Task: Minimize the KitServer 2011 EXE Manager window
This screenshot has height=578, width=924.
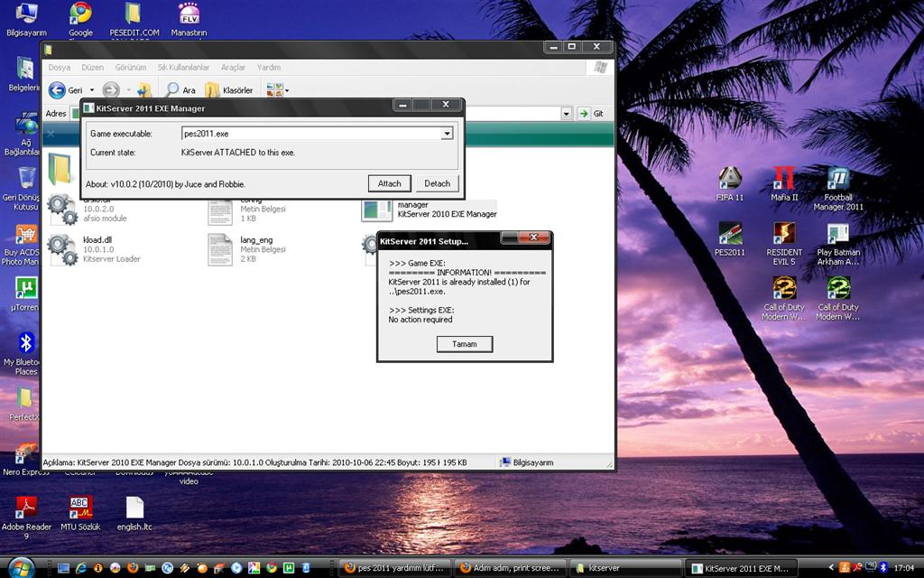Action: click(x=402, y=105)
